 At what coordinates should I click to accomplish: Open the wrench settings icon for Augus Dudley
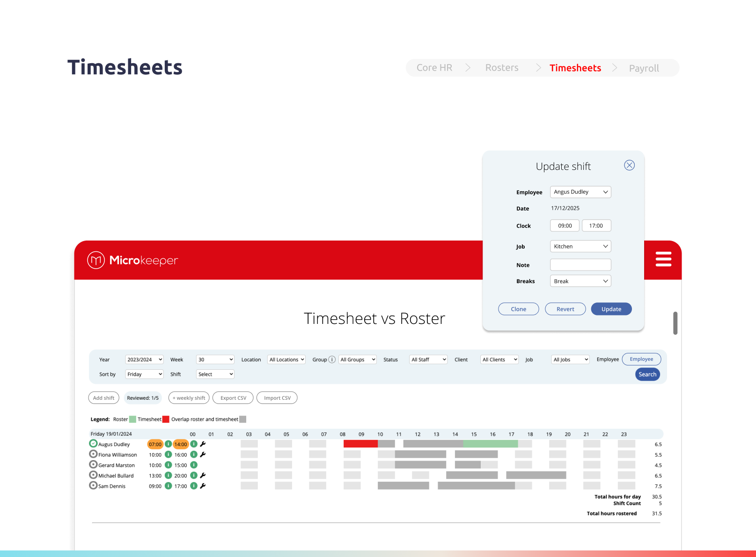[x=202, y=444]
